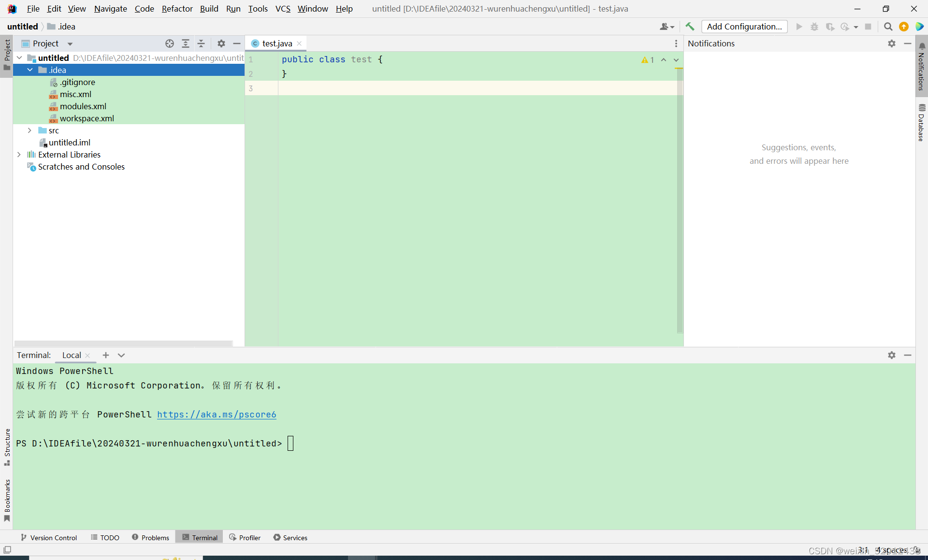Open the Notifications panel settings gear
This screenshot has height=560, width=928.
[x=892, y=43]
